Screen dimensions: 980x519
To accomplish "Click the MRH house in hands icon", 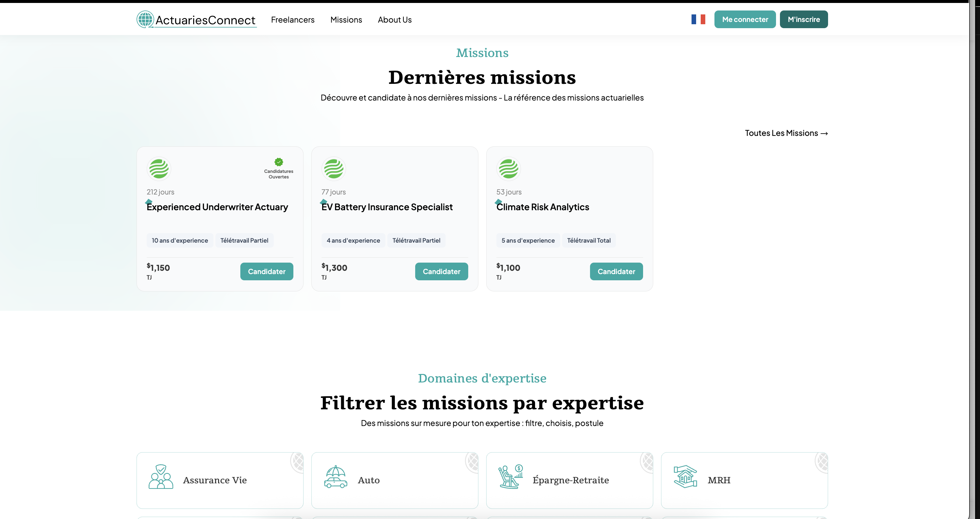I will (686, 476).
